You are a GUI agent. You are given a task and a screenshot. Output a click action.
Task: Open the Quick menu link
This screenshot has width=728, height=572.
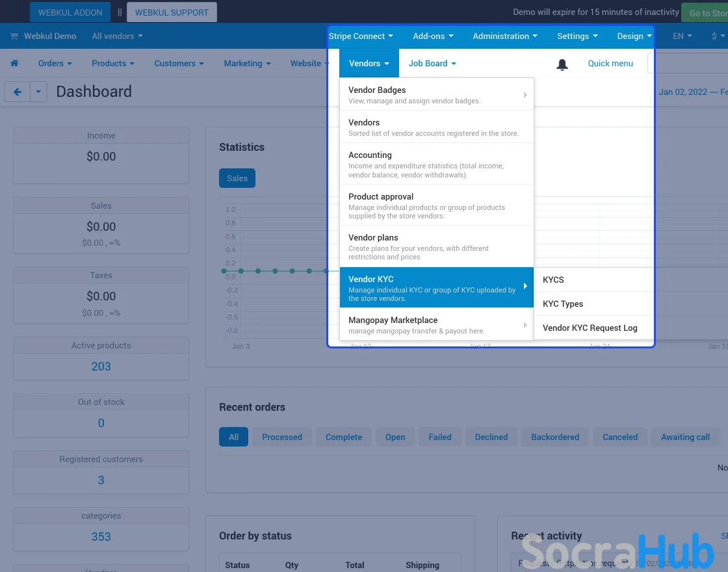click(x=610, y=64)
